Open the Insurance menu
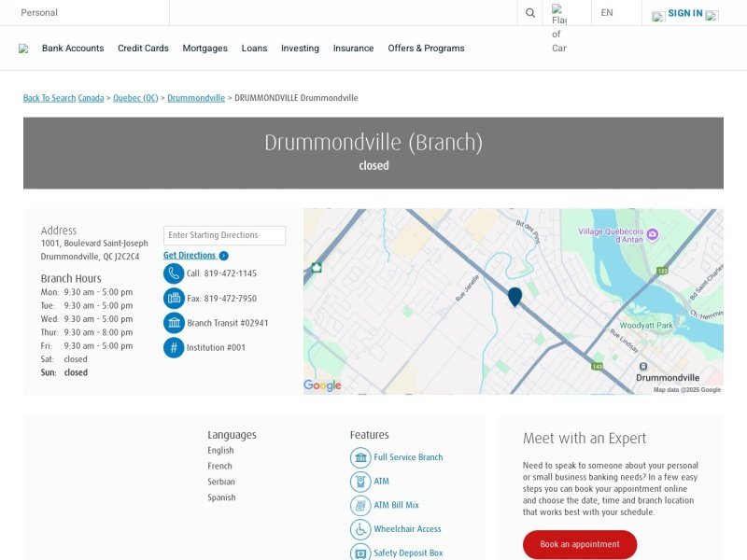This screenshot has width=747, height=560. (354, 49)
